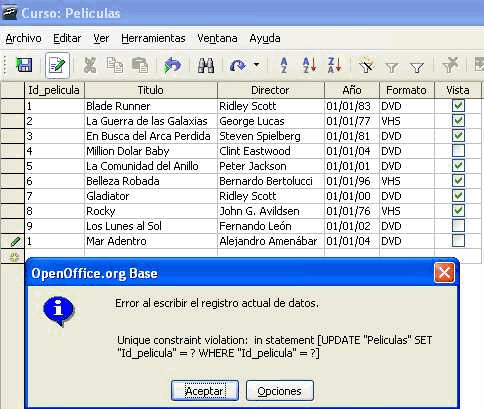The width and height of the screenshot is (484, 409).
Task: Click the new-record star marker row
Action: point(14,257)
